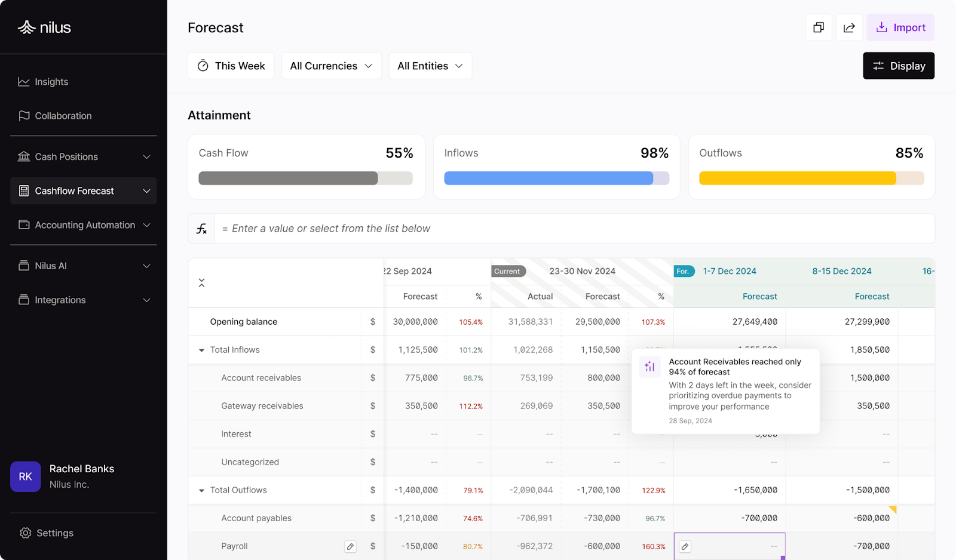The image size is (956, 560).
Task: Click the duplicate window icon near Import
Action: click(x=819, y=27)
